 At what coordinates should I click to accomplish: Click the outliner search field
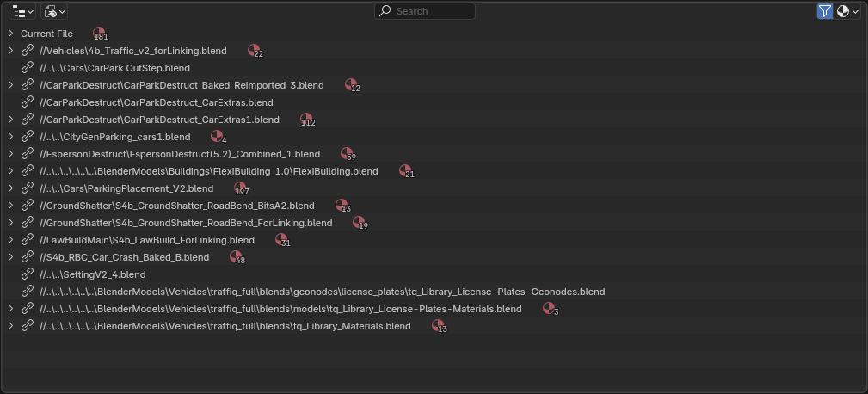click(425, 11)
